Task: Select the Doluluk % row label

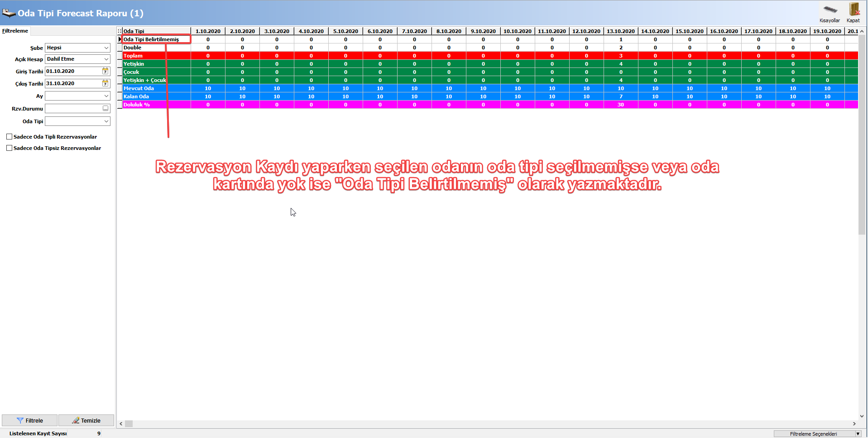Action: pos(157,105)
